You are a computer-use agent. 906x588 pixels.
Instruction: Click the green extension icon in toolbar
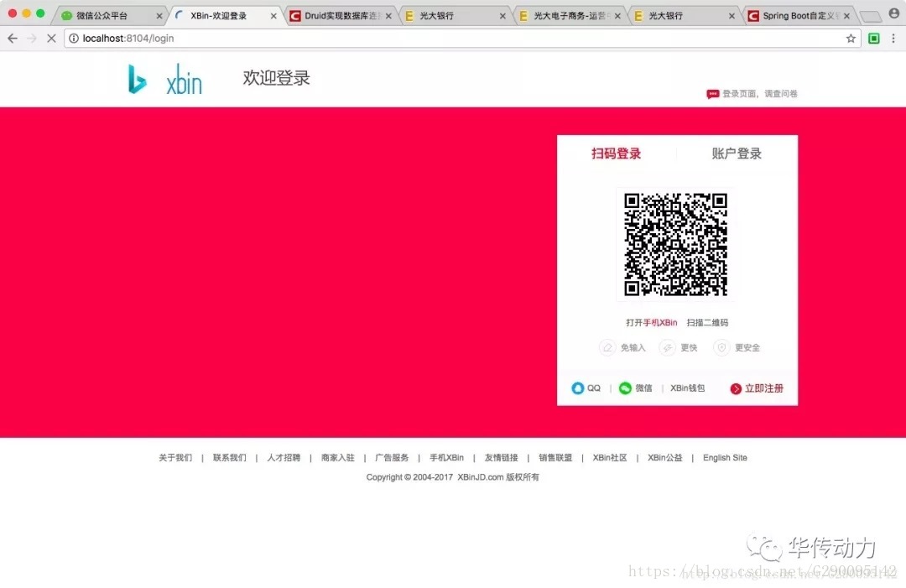click(x=873, y=38)
